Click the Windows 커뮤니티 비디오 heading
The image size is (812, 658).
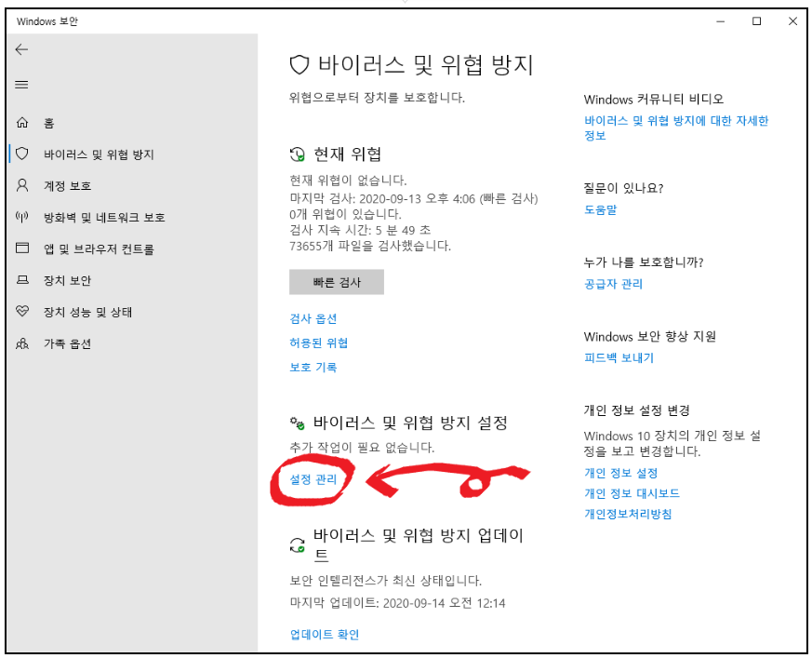tap(654, 99)
